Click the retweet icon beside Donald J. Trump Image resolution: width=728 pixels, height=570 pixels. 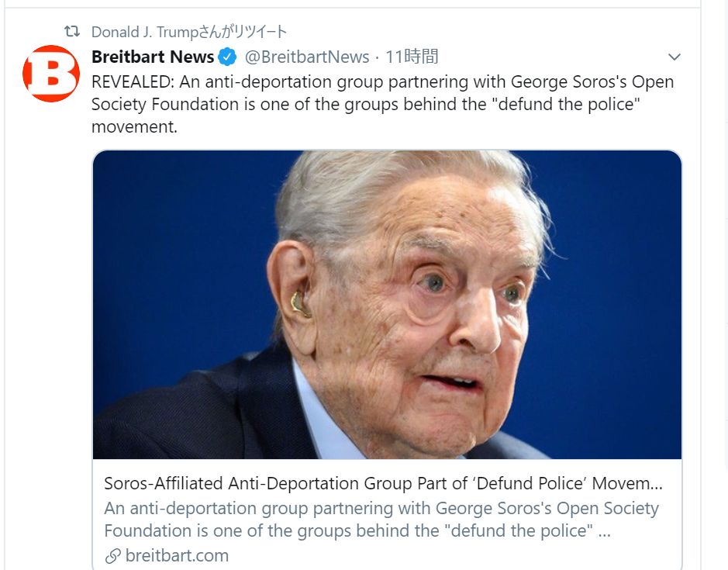point(72,32)
